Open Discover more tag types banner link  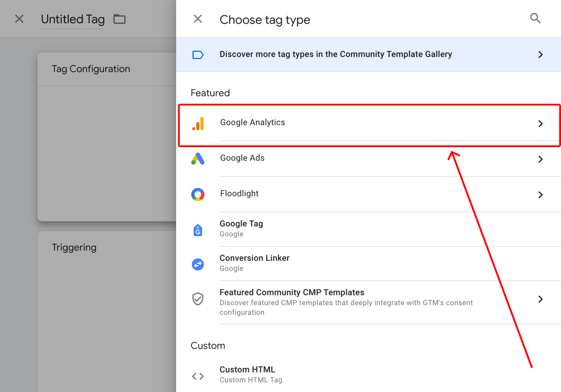[x=368, y=55]
